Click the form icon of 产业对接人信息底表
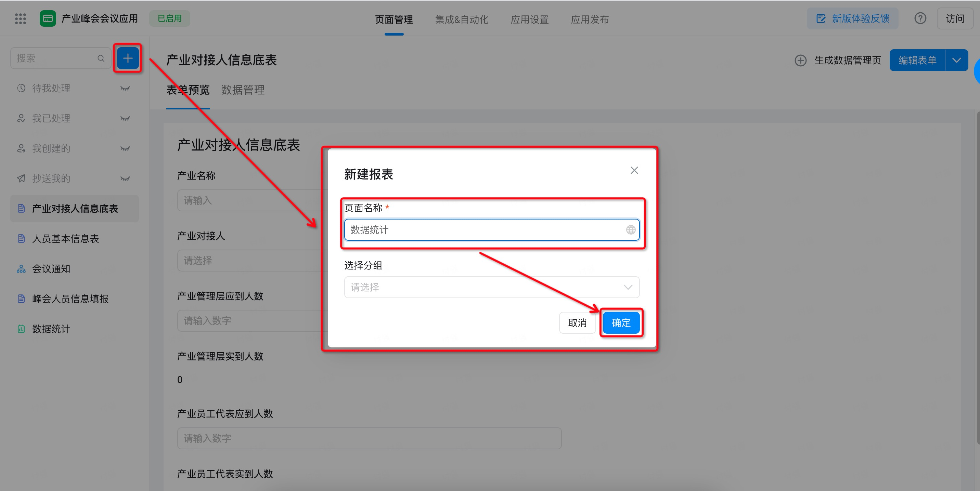 (21, 208)
